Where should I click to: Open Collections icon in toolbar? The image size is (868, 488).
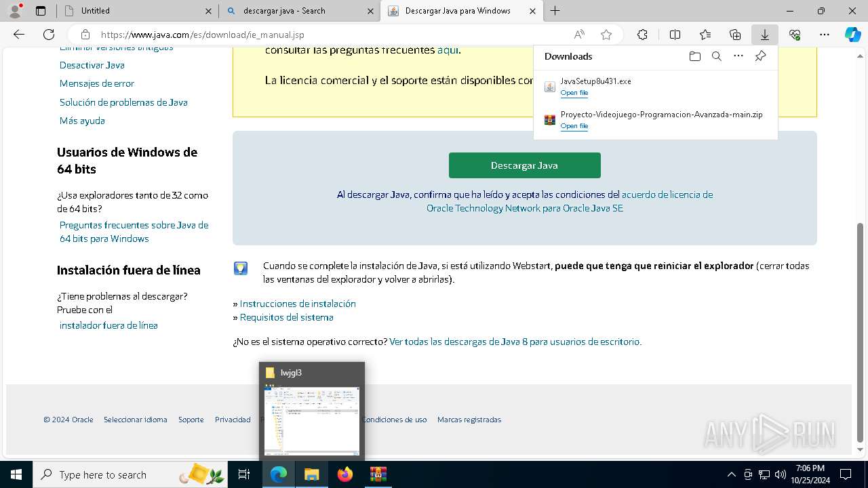(735, 35)
